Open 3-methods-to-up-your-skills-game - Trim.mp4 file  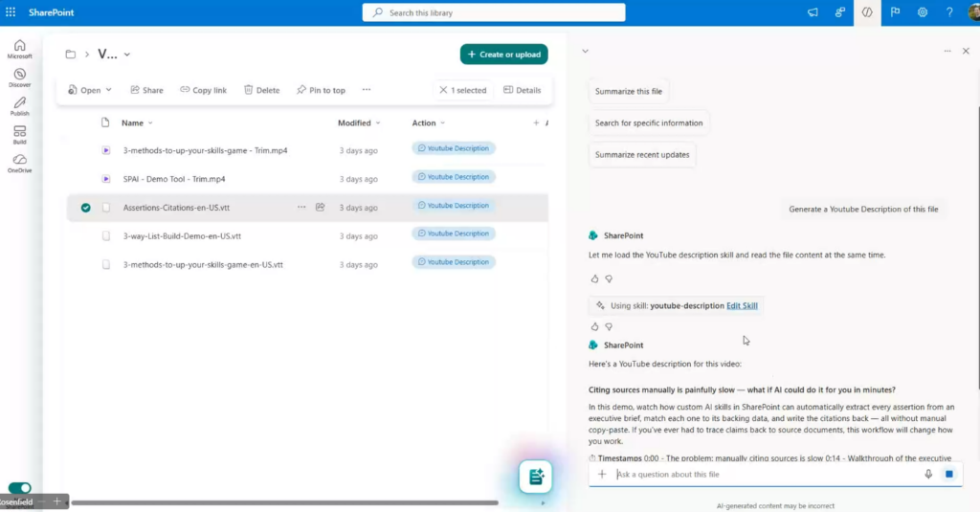[x=205, y=150]
